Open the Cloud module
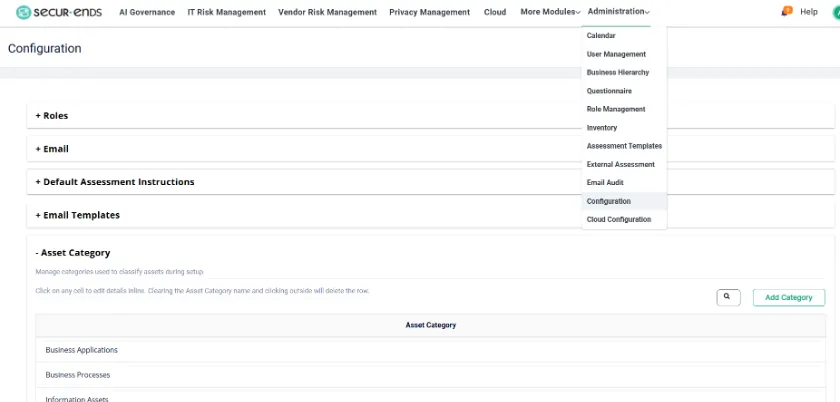 [x=495, y=12]
